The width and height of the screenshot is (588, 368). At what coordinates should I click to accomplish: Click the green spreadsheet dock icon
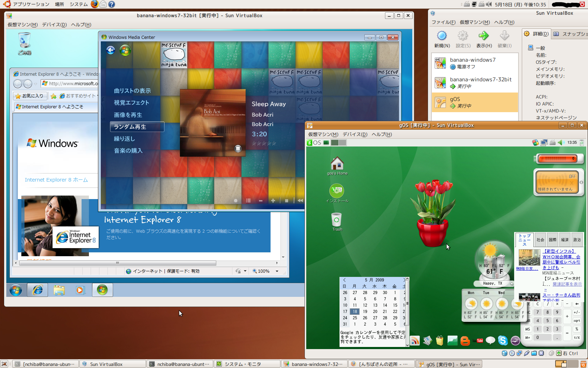point(453,340)
